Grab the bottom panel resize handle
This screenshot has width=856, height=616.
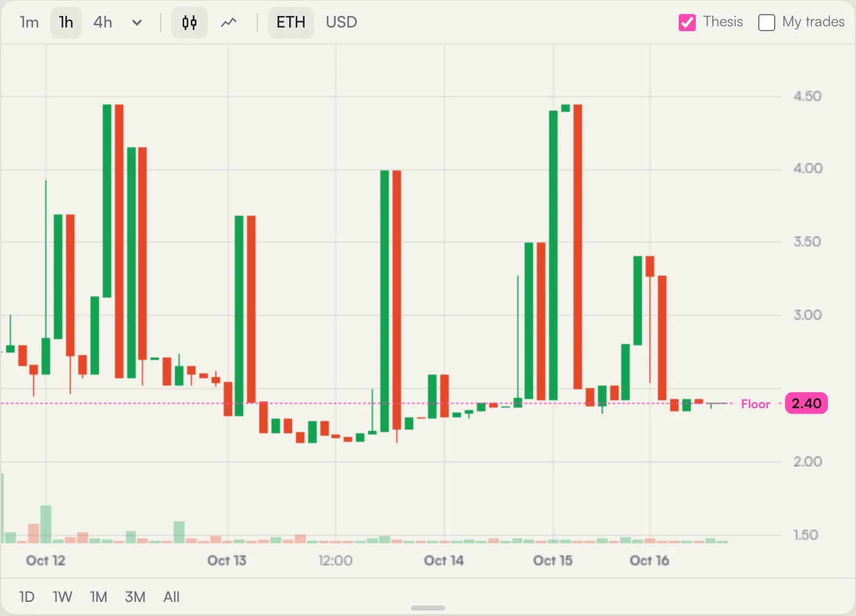(x=428, y=608)
